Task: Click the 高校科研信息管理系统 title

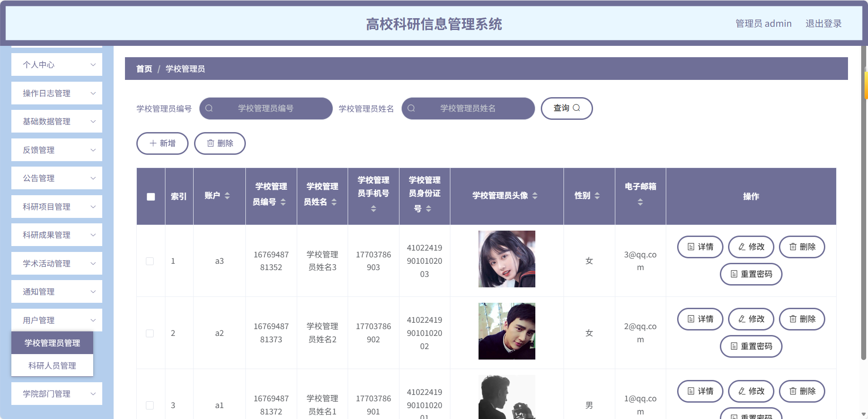Action: [434, 24]
